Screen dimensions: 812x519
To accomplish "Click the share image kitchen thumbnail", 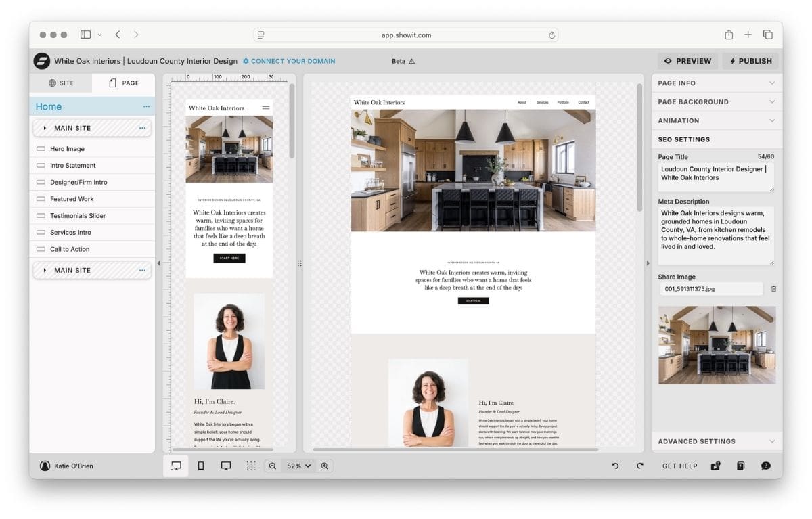I will pyautogui.click(x=717, y=345).
